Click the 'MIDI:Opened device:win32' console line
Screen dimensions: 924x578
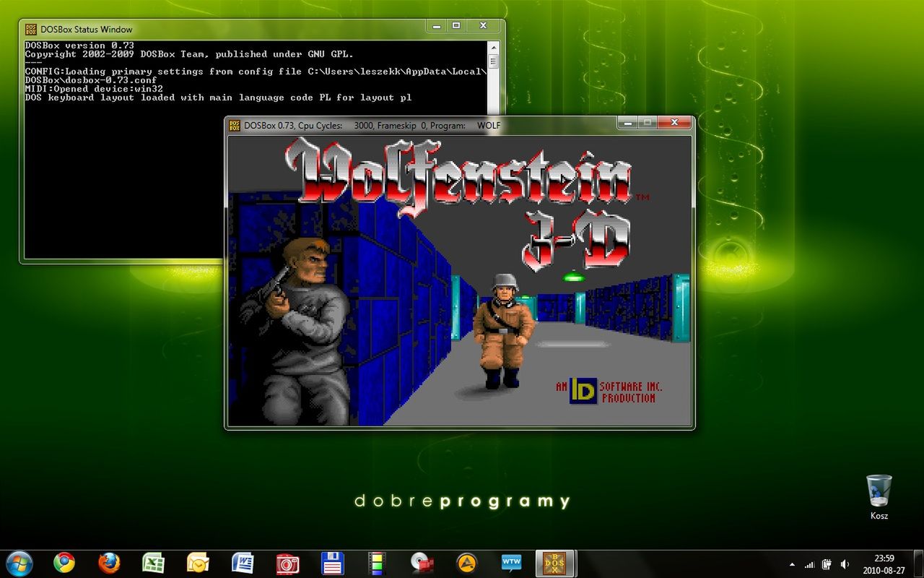pyautogui.click(x=94, y=89)
